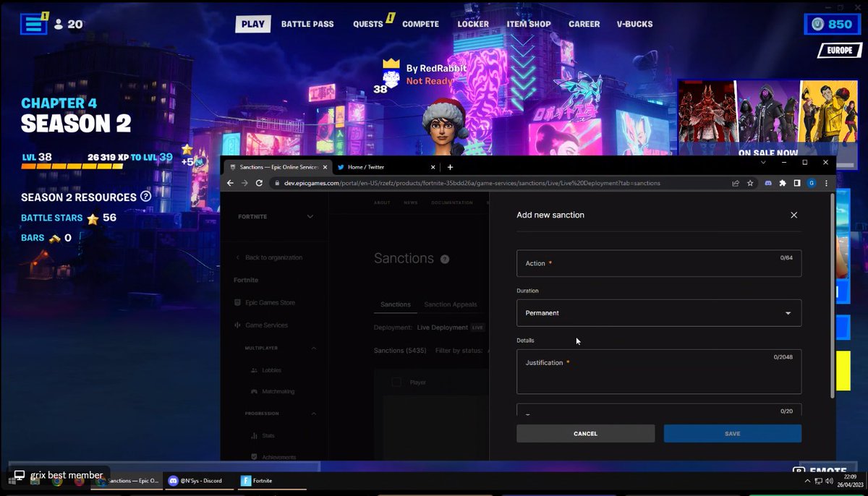The width and height of the screenshot is (868, 496).
Task: Click the NEWS link in portal header
Action: click(410, 202)
